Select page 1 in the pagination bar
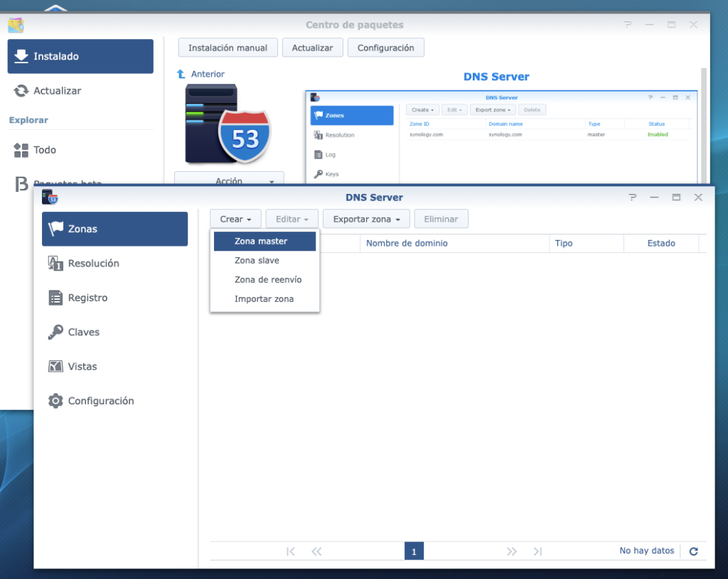The image size is (728, 579). click(x=414, y=551)
